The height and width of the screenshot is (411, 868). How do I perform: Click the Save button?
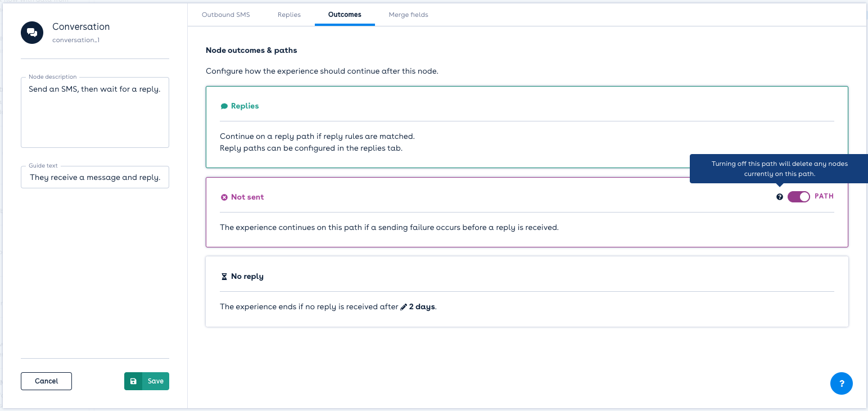pos(155,381)
